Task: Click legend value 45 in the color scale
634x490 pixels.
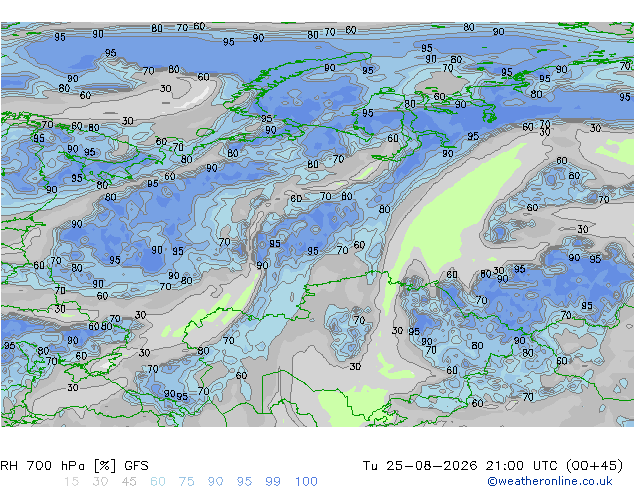Action: 129,481
